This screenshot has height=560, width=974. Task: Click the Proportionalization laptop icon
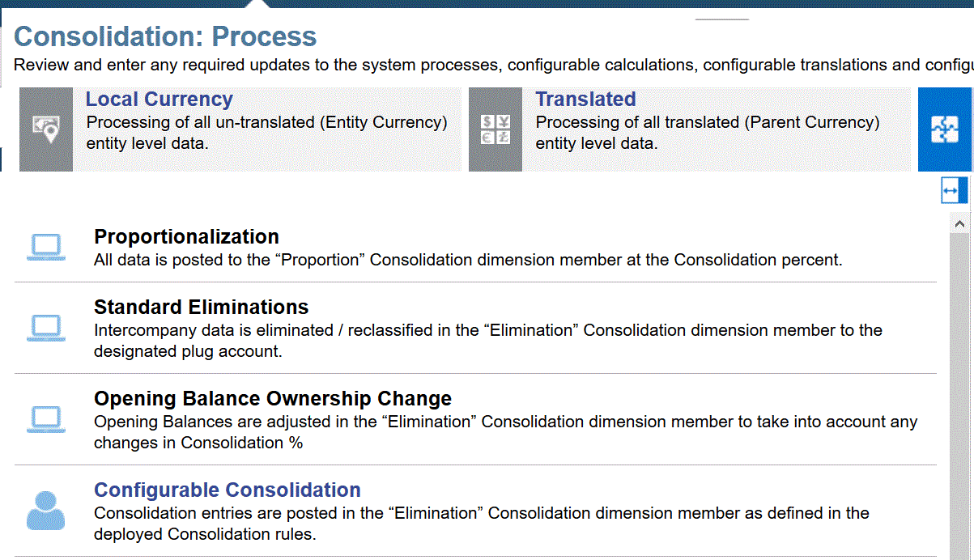(x=46, y=247)
